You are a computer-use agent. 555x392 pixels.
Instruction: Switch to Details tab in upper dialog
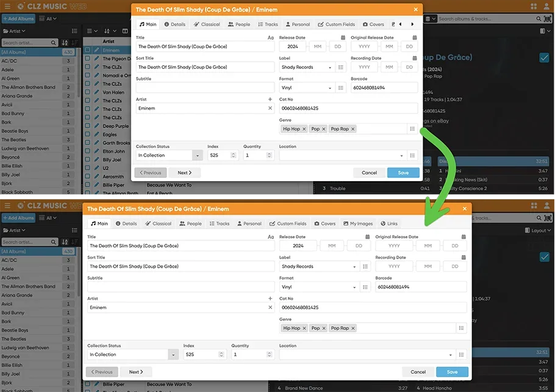[175, 24]
